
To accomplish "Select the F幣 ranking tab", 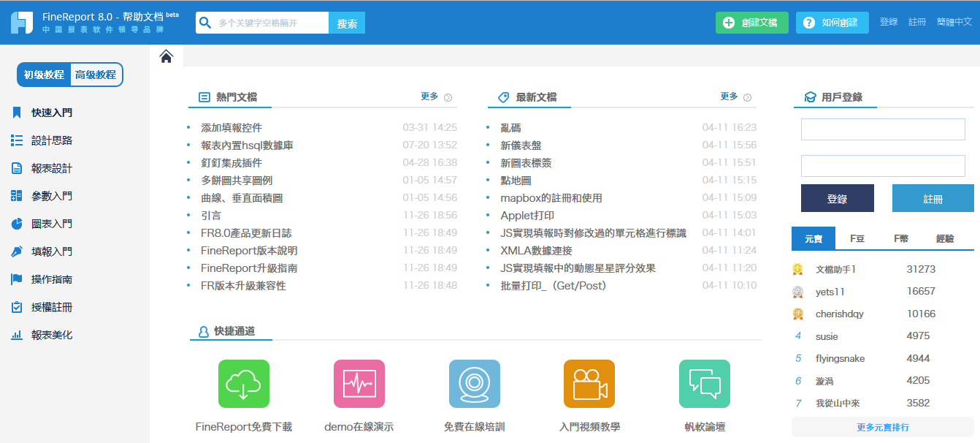I will click(901, 238).
